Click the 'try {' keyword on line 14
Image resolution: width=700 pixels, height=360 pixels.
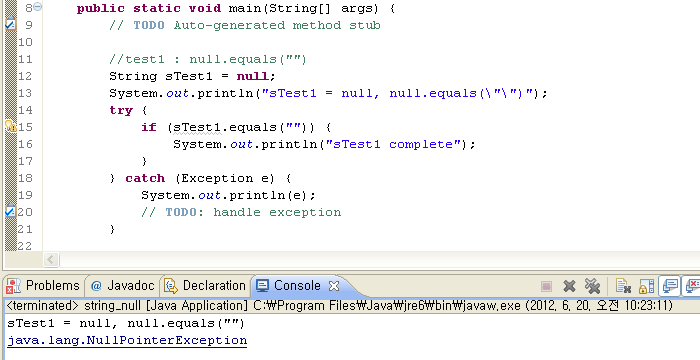click(129, 110)
